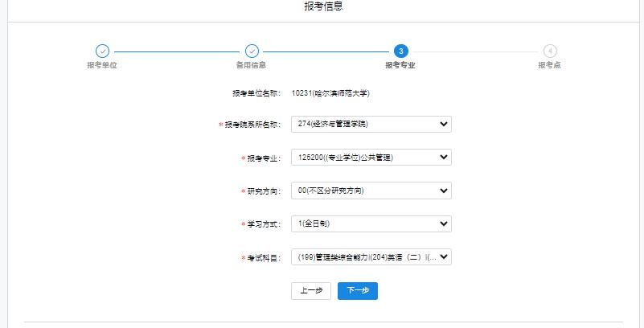Click the 学习方式 field label
644x328 pixels.
[x=264, y=224]
